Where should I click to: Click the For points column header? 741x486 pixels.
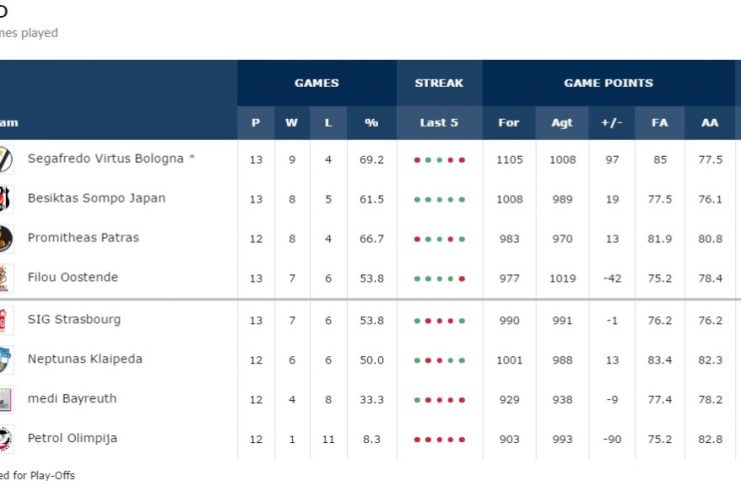coord(509,123)
